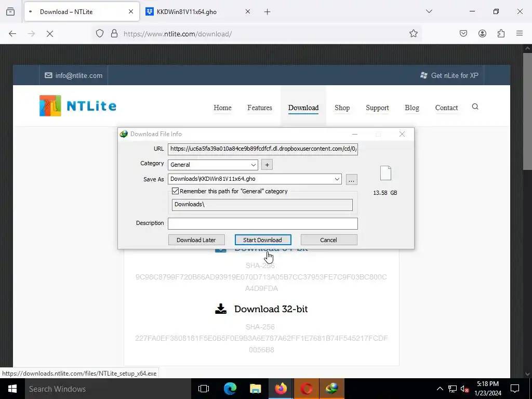Click the Search Windows box
This screenshot has height=399, width=532.
[x=107, y=389]
